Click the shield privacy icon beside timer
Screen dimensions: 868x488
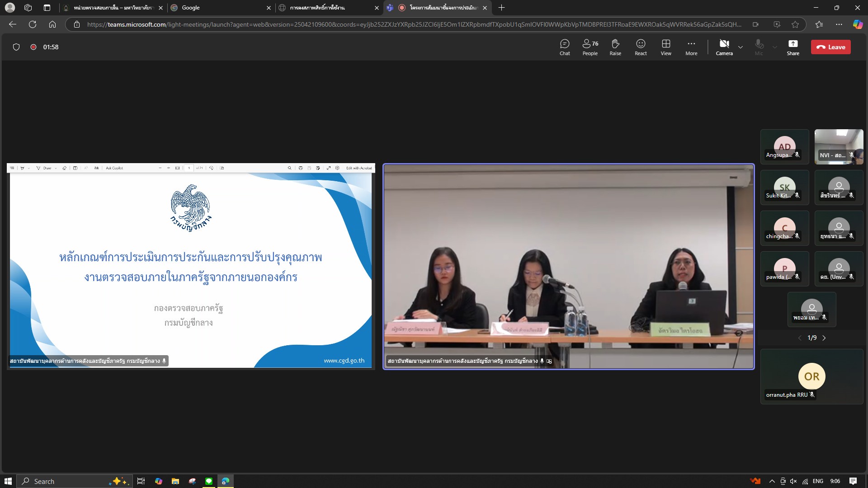coord(16,47)
